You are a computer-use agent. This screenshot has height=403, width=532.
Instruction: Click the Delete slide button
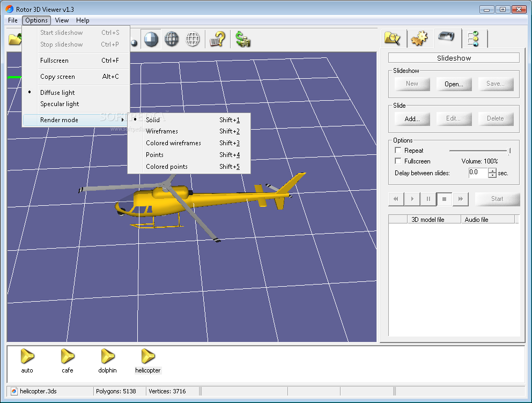click(496, 118)
